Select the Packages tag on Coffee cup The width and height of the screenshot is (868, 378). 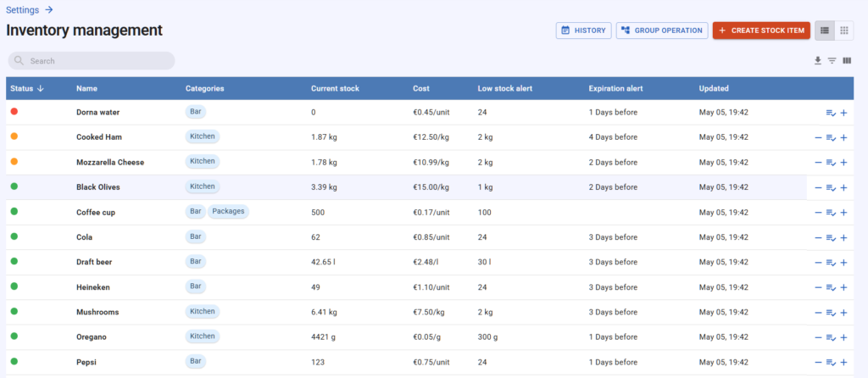click(228, 211)
